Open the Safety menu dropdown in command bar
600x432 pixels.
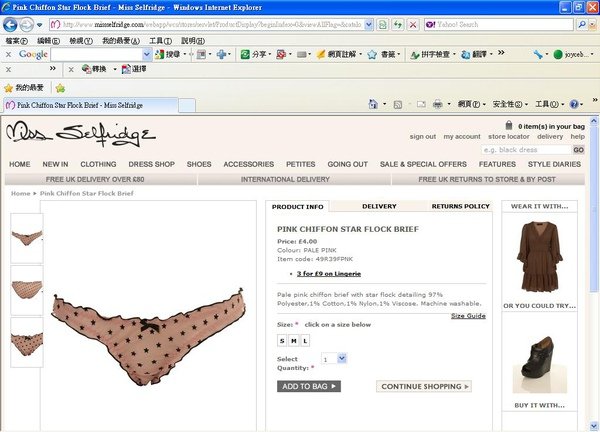(x=510, y=104)
